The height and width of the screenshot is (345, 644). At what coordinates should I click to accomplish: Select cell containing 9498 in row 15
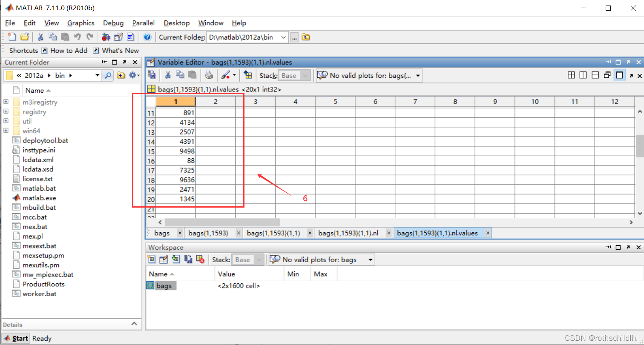175,151
